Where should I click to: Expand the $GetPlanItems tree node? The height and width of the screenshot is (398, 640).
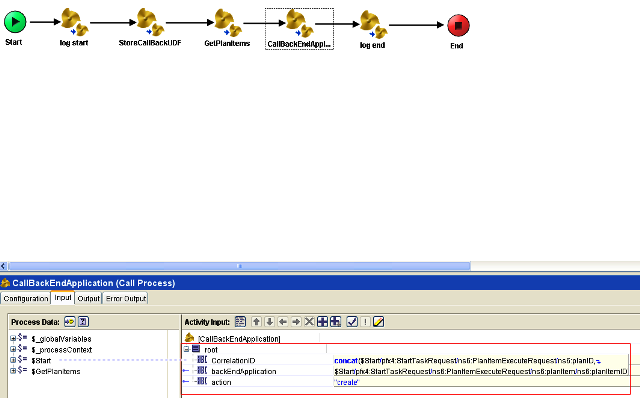[13, 371]
